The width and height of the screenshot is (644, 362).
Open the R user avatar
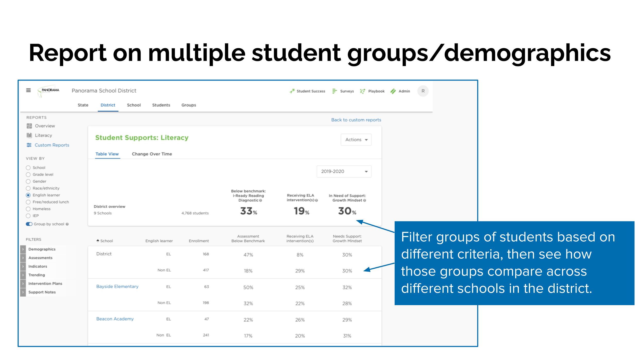pyautogui.click(x=423, y=91)
